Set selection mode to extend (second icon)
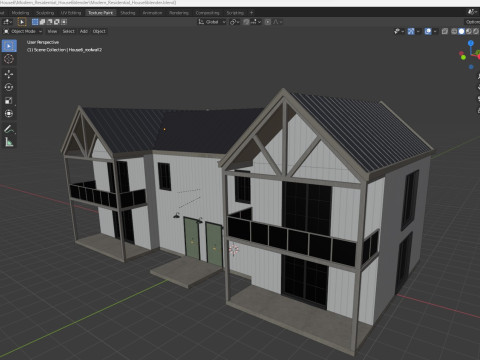 click(42, 22)
